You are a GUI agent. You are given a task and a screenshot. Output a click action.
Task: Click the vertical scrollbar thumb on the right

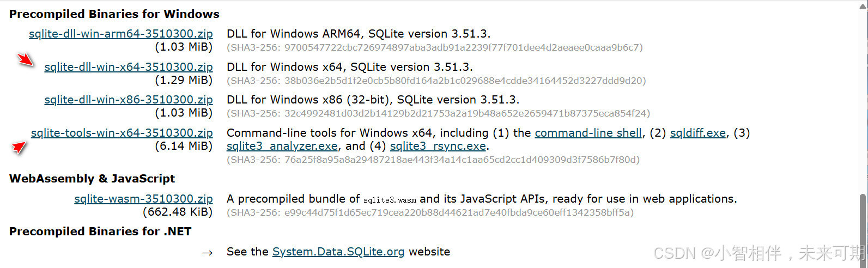click(863, 229)
